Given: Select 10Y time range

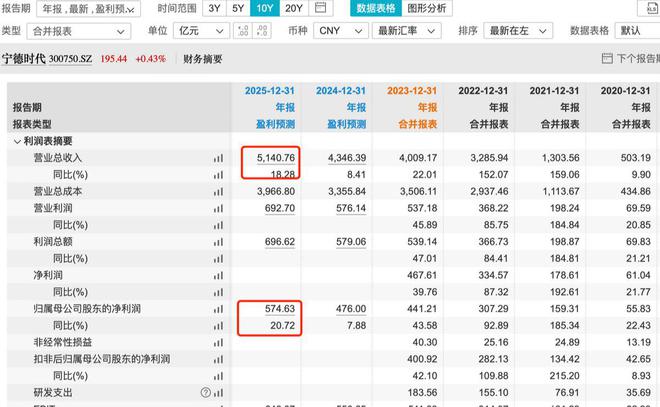Looking at the screenshot, I should [x=265, y=8].
